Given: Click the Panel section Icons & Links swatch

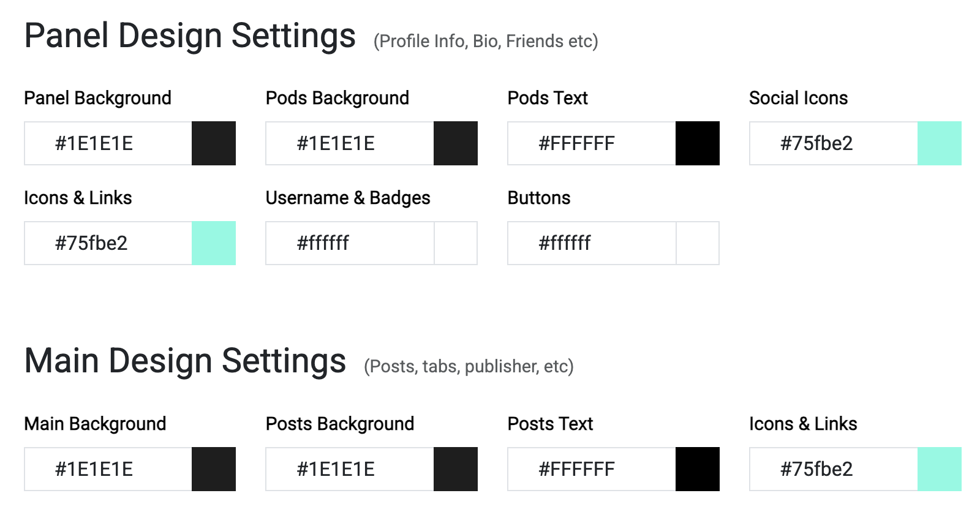Looking at the screenshot, I should tap(214, 243).
